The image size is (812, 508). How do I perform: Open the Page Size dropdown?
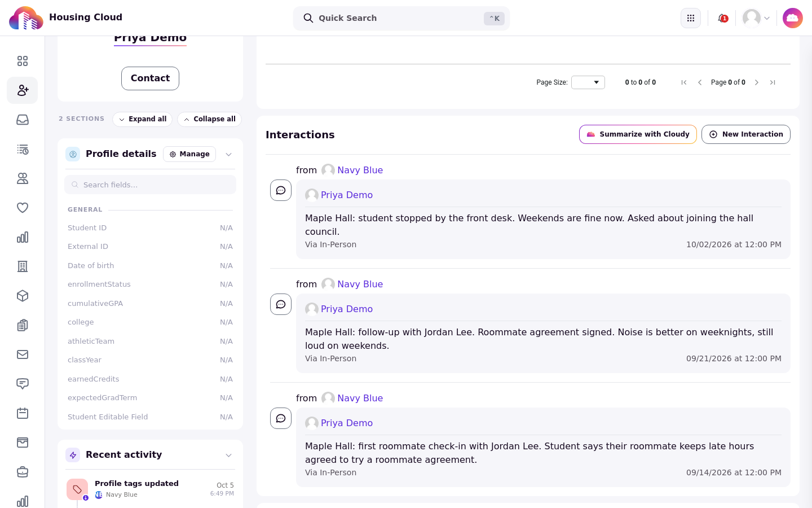pos(588,82)
